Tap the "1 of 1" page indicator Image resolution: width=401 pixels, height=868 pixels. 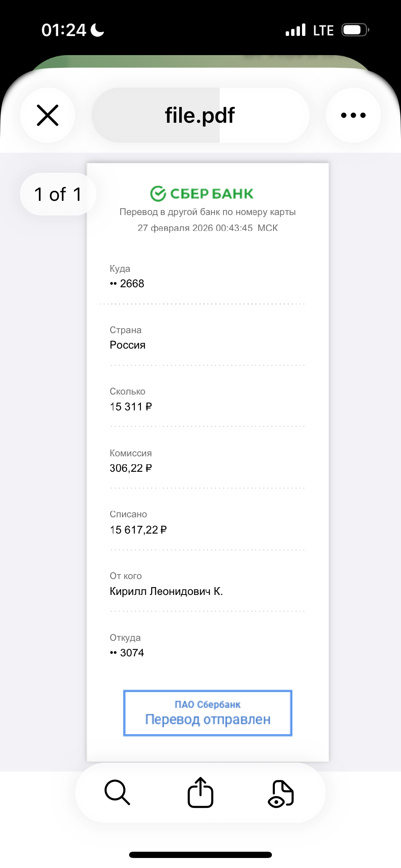(x=58, y=194)
